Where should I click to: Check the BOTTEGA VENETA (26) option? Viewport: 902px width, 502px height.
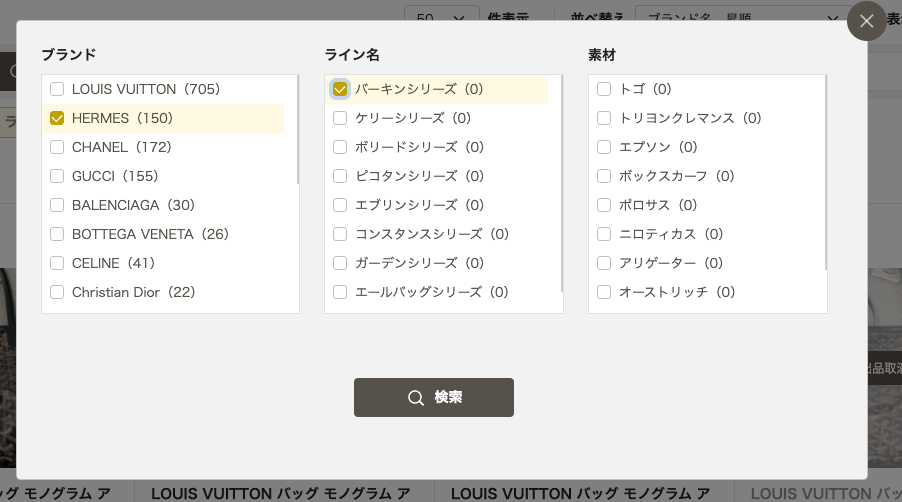57,234
